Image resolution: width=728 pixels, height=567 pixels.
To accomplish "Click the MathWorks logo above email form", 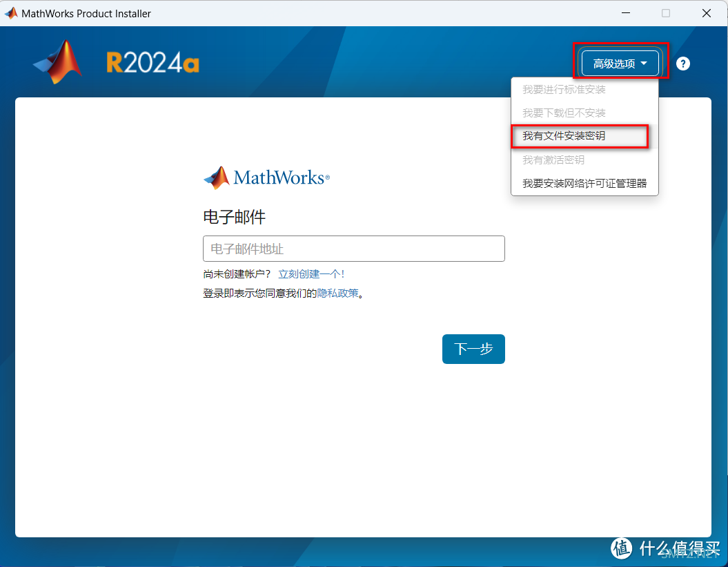I will pyautogui.click(x=266, y=177).
